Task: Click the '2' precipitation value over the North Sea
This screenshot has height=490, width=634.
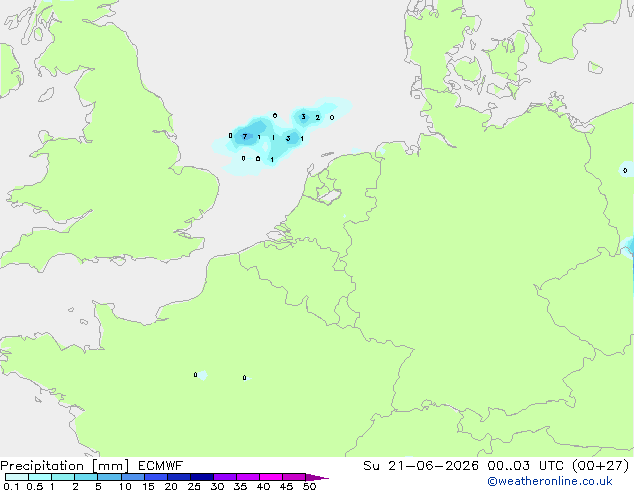Action: click(x=317, y=117)
